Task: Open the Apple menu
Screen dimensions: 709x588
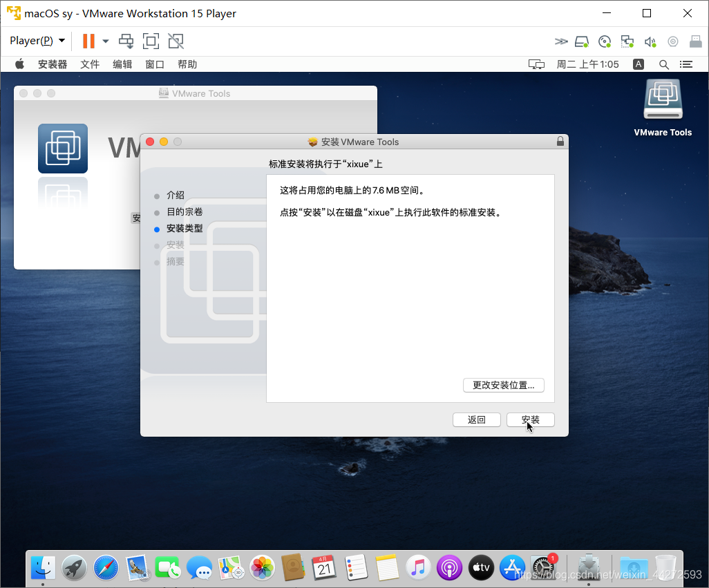Action: point(19,64)
